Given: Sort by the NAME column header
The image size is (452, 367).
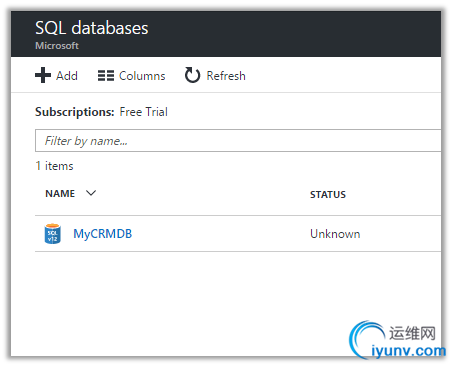Looking at the screenshot, I should 60,193.
